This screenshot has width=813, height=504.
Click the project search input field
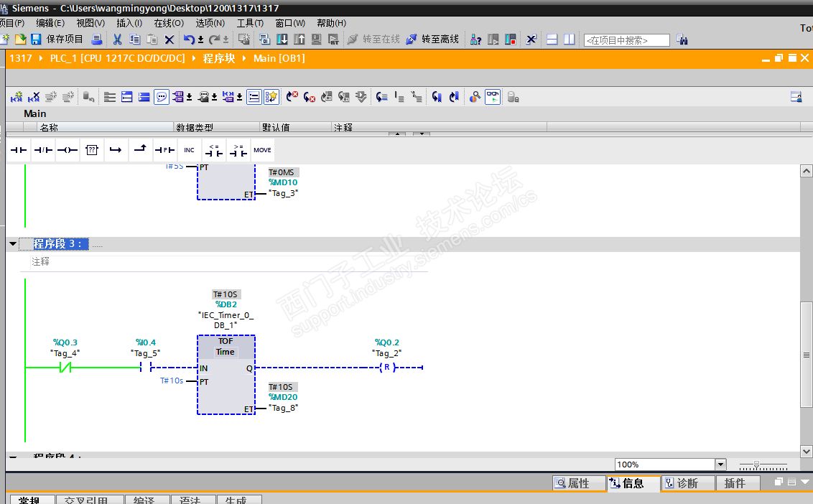coord(626,40)
